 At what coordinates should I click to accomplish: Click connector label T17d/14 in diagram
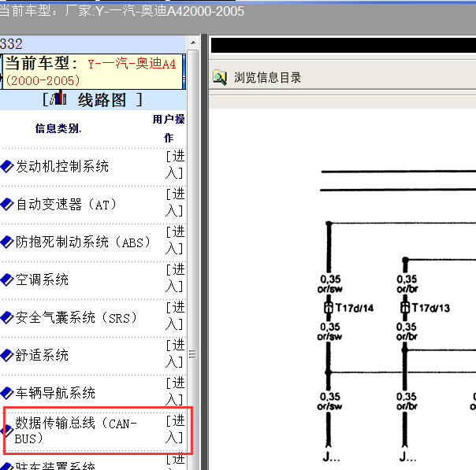click(355, 308)
